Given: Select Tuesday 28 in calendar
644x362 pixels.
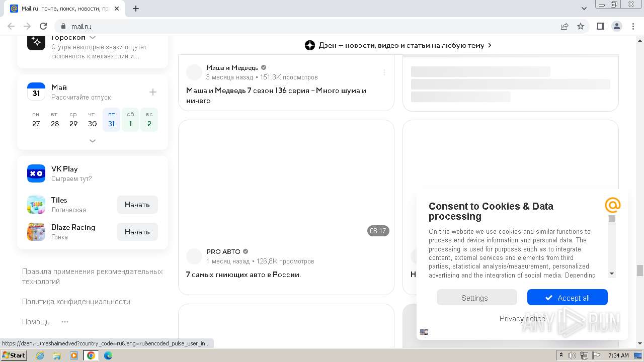Looking at the screenshot, I should (55, 119).
